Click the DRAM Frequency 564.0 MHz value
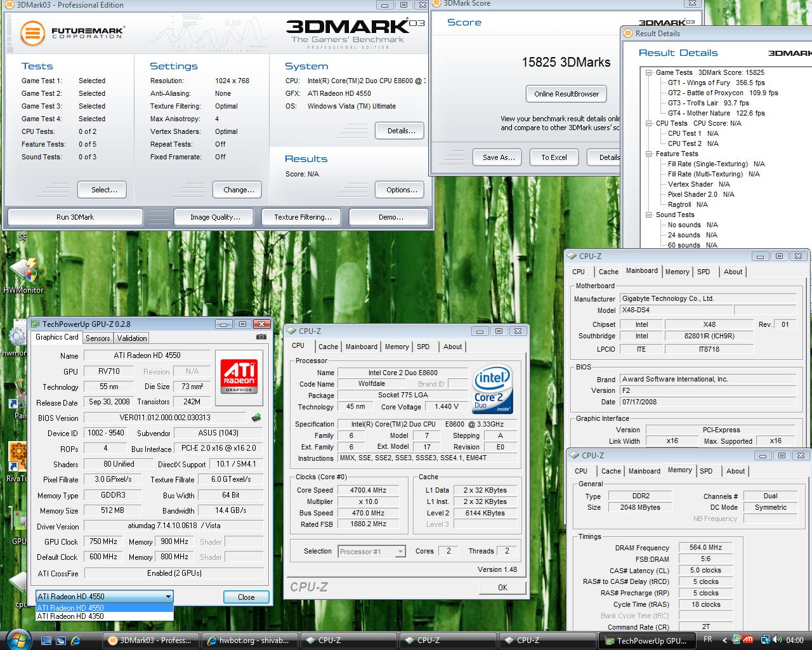This screenshot has width=812, height=650. click(x=705, y=547)
